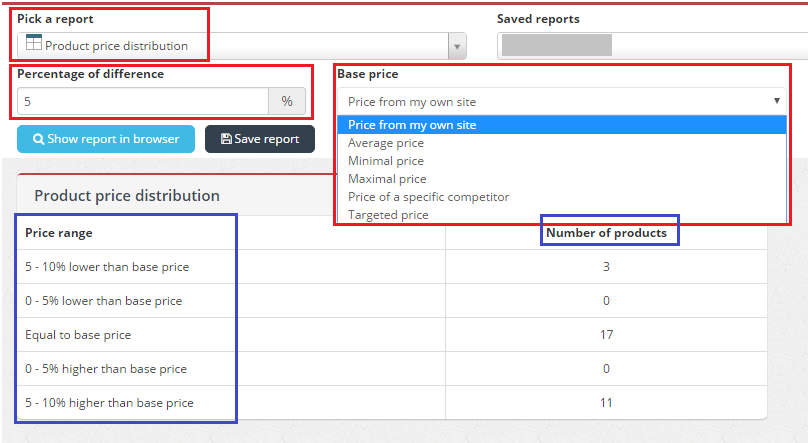This screenshot has width=808, height=443.
Task: Choose Average price from the list
Action: pyautogui.click(x=386, y=143)
